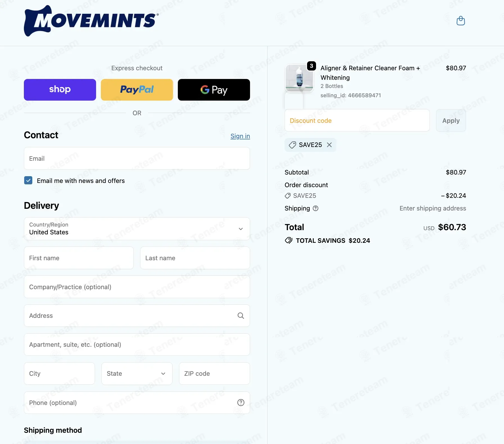The height and width of the screenshot is (444, 504).
Task: Click the City field
Action: pos(59,373)
